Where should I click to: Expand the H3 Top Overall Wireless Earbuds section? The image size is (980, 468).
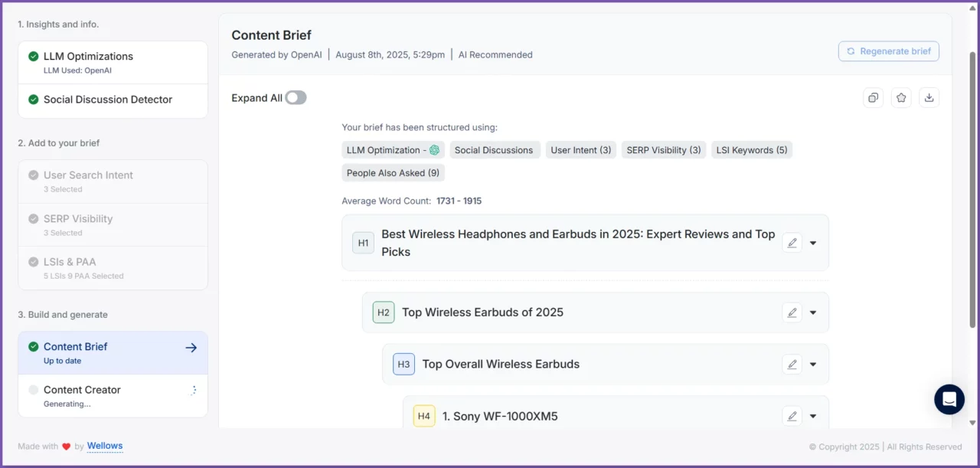coord(813,365)
